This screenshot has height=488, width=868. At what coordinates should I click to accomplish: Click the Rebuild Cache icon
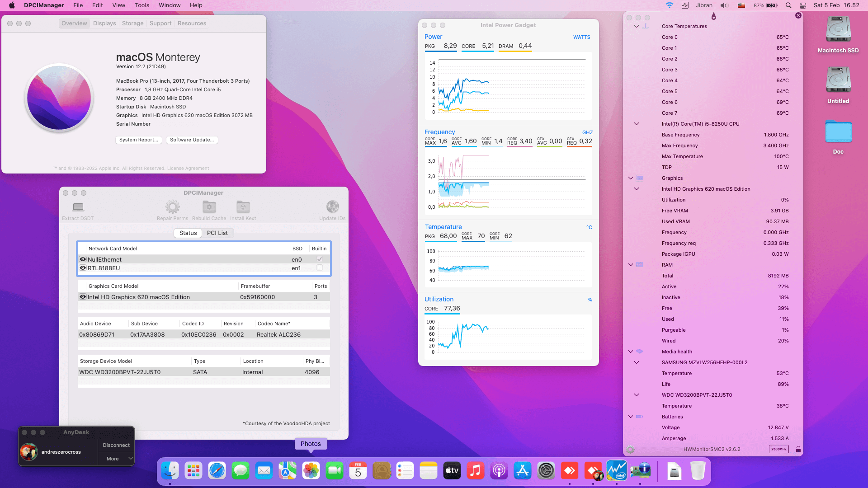209,207
